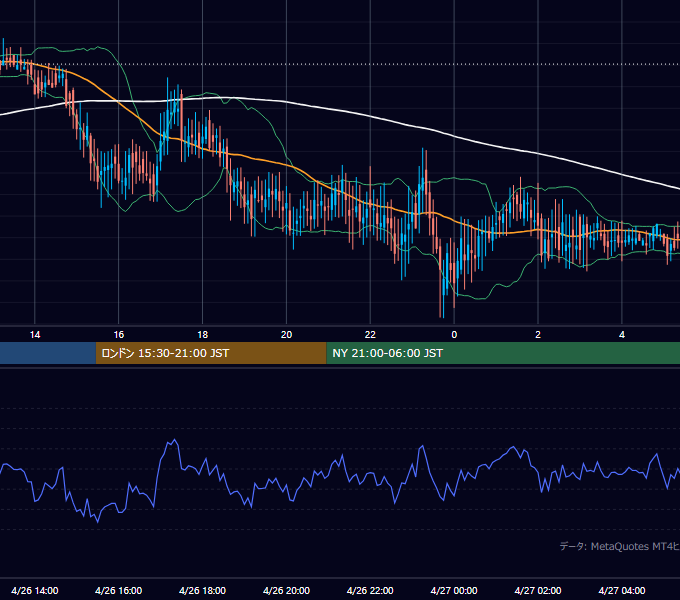Click the 4 hour axis label
The height and width of the screenshot is (600, 680).
[x=622, y=335]
